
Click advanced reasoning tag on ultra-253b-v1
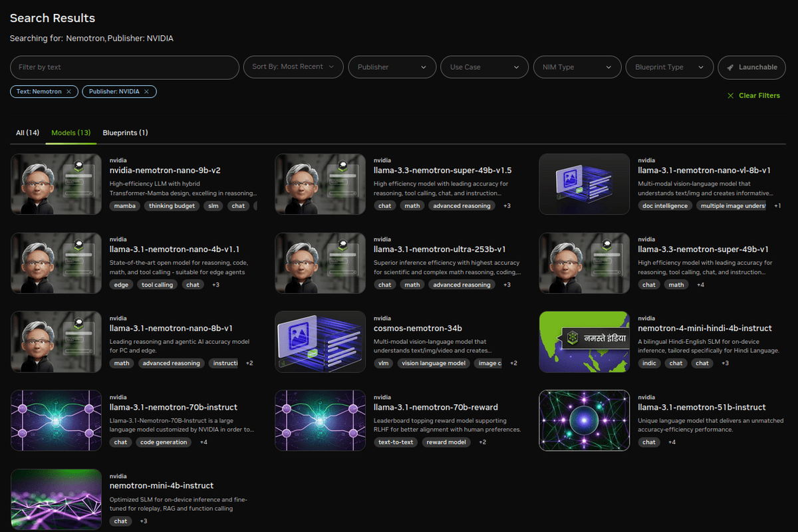(x=462, y=285)
